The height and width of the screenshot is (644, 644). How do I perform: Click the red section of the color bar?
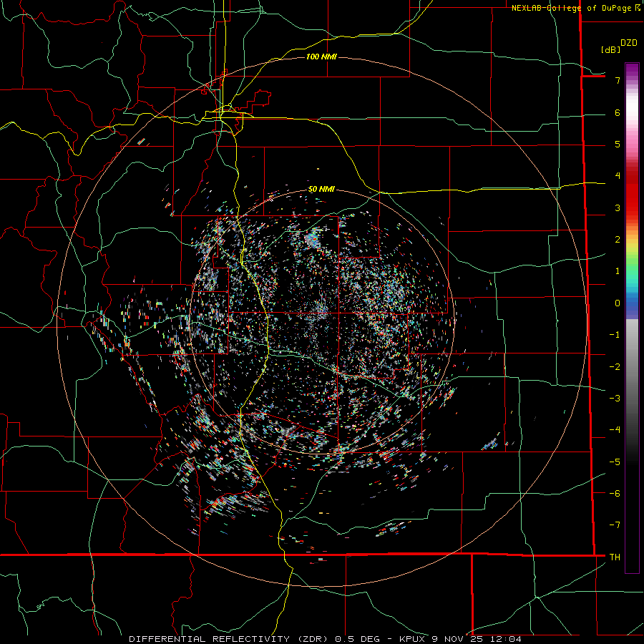coord(632,193)
